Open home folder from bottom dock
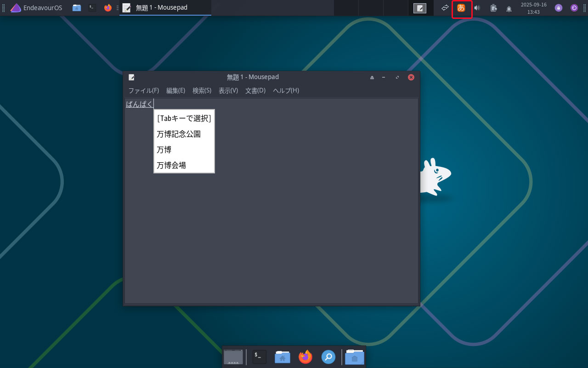This screenshot has width=588, height=368. (x=283, y=357)
